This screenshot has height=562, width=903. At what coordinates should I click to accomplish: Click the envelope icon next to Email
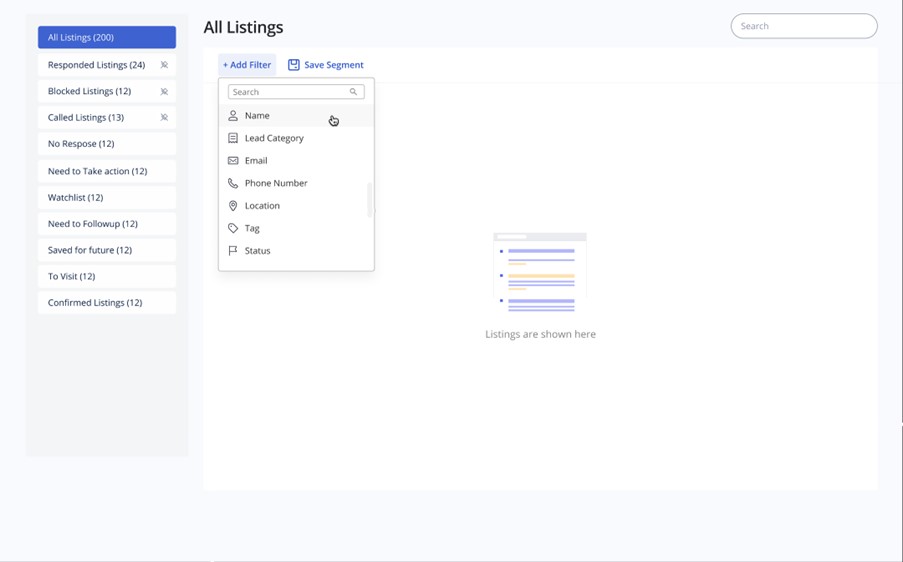click(x=233, y=161)
